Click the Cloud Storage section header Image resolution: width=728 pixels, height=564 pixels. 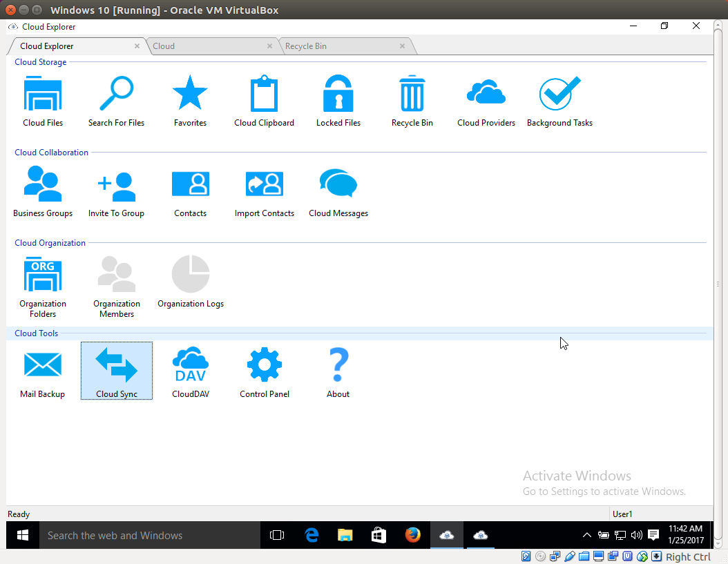pos(40,61)
